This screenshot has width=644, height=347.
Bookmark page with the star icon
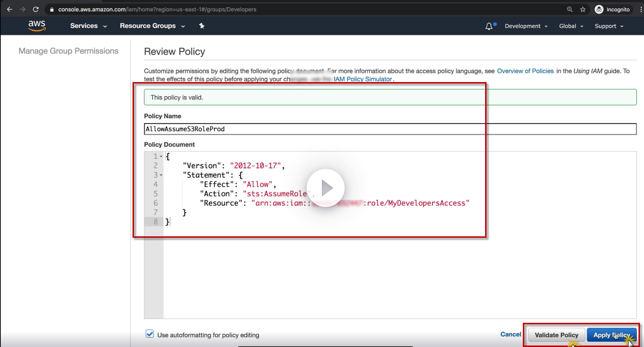(x=583, y=10)
